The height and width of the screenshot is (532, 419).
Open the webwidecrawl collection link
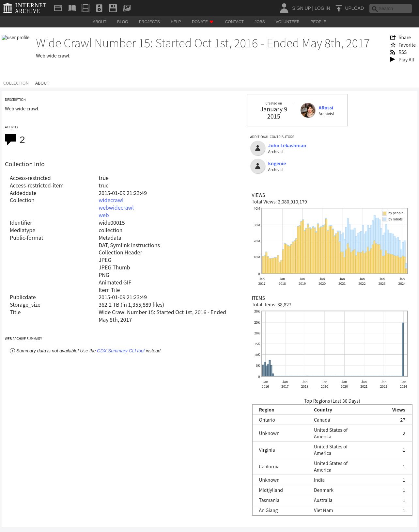point(116,208)
